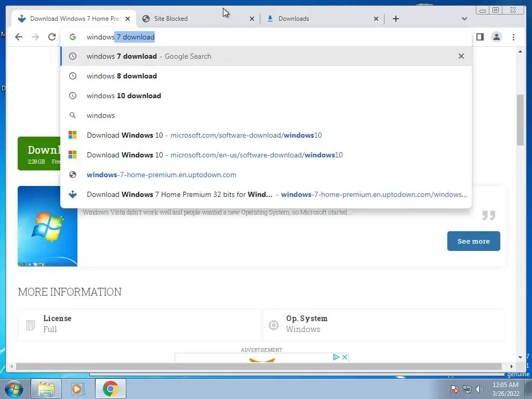Click clock icon beside windows 10 download

[73, 96]
